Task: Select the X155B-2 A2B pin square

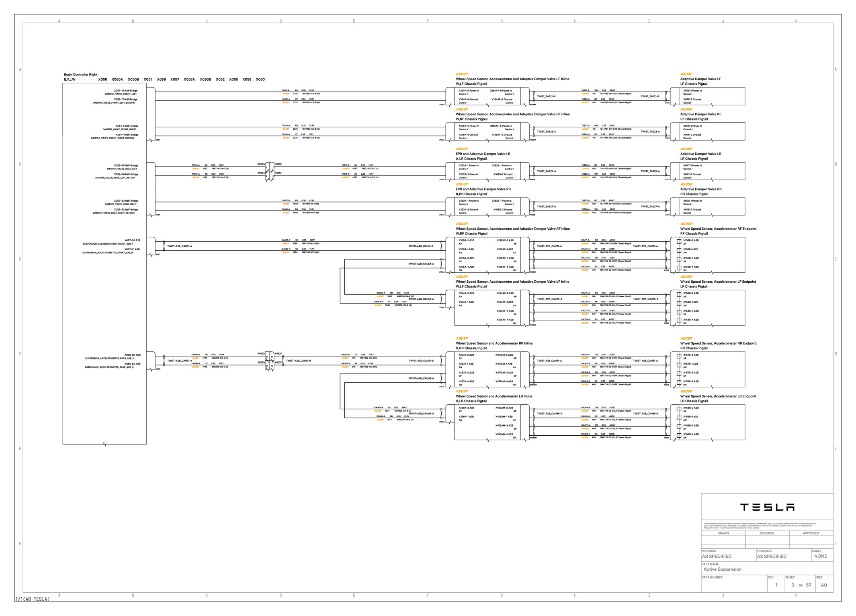Action: click(x=679, y=242)
